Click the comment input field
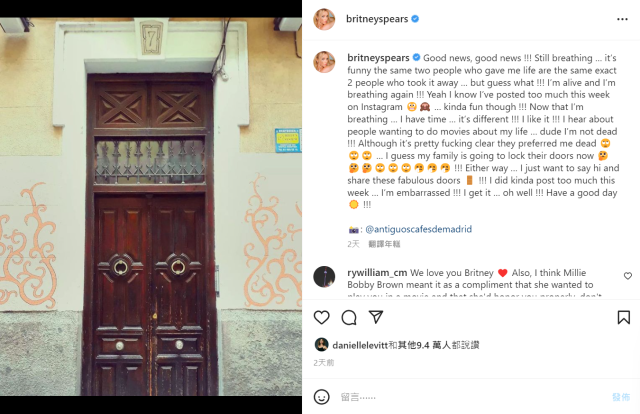 (x=471, y=397)
